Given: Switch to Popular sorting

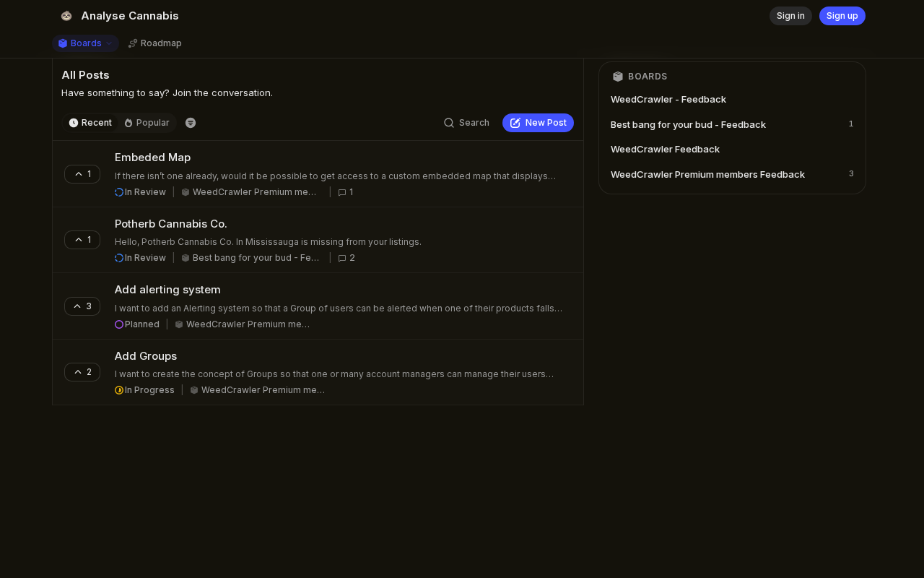Looking at the screenshot, I should 147,123.
